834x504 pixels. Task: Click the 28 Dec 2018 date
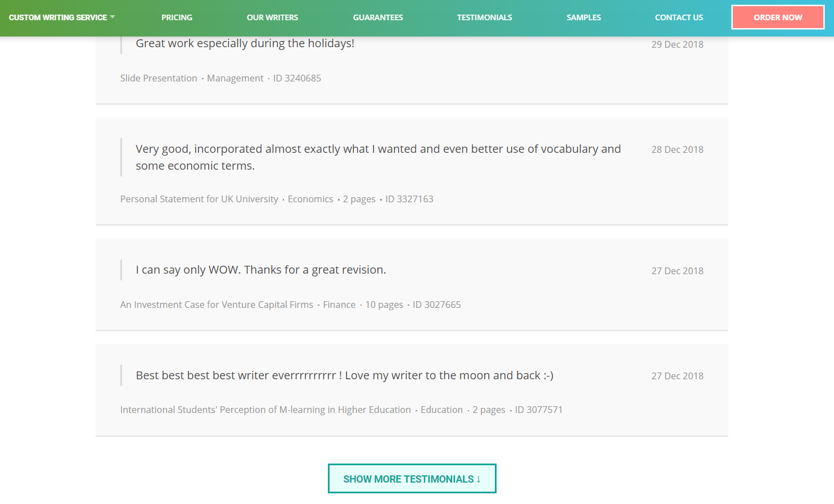(677, 149)
